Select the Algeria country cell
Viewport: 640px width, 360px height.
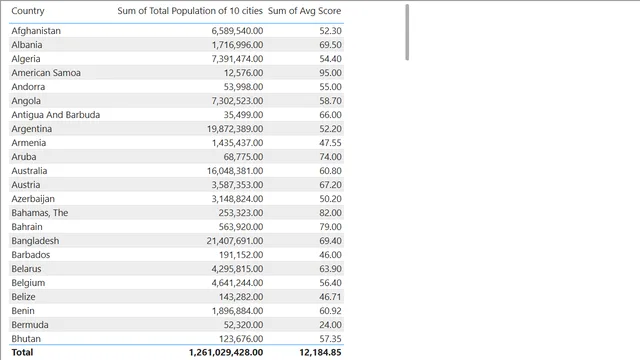click(x=26, y=59)
